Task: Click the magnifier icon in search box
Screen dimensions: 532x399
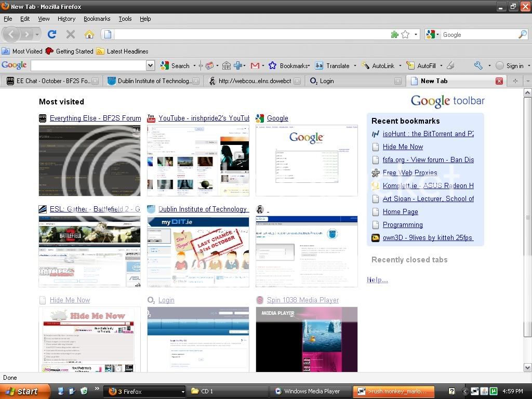Action: (522, 35)
